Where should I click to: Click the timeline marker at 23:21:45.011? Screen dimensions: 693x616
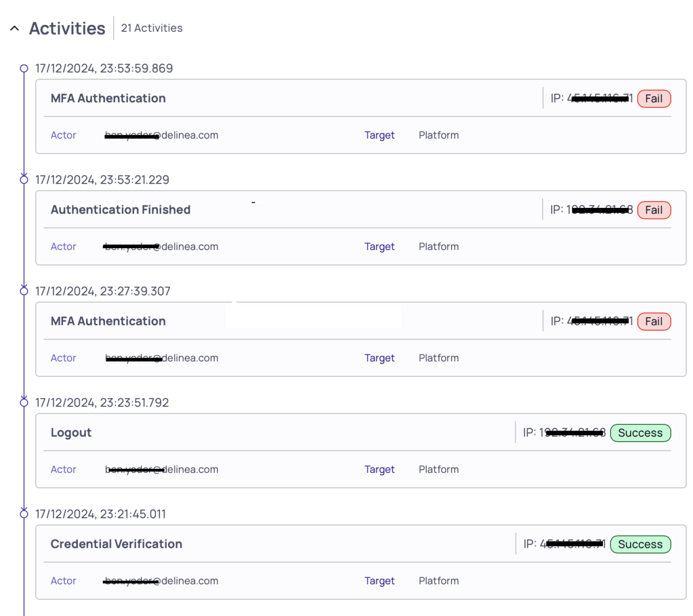pos(24,514)
